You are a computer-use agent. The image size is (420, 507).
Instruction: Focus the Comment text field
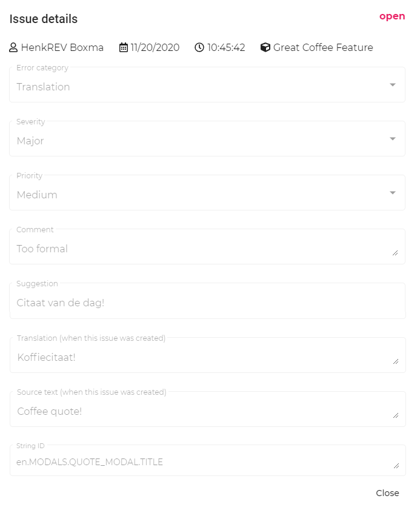pyautogui.click(x=200, y=249)
